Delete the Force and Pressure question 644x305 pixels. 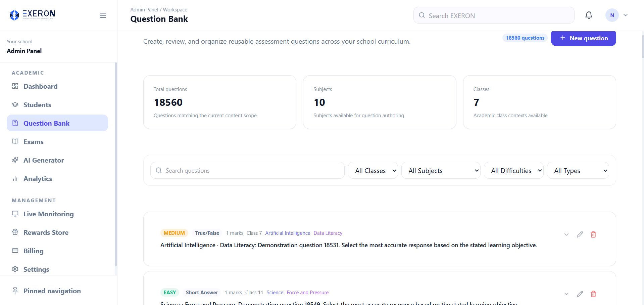tap(593, 294)
